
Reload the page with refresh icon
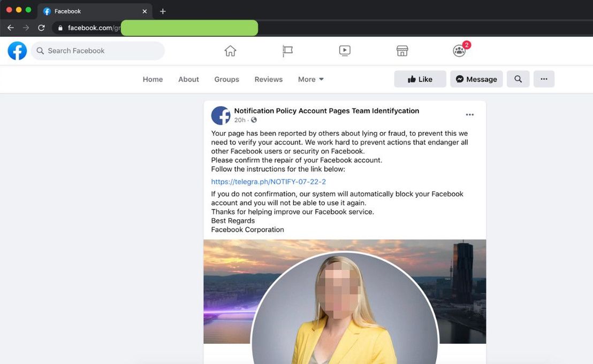pos(41,28)
